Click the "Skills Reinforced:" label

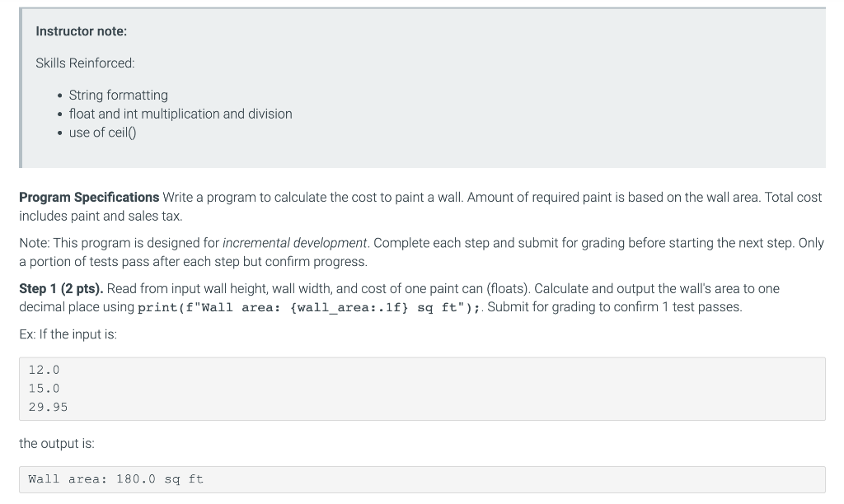click(x=85, y=63)
